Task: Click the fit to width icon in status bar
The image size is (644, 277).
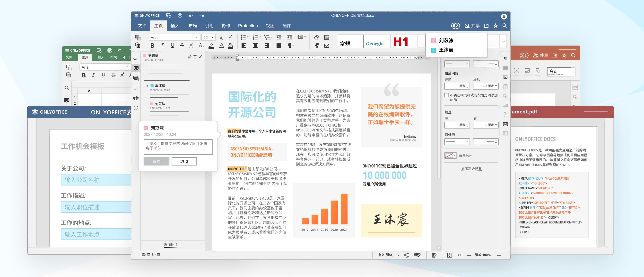Action: coord(460,255)
